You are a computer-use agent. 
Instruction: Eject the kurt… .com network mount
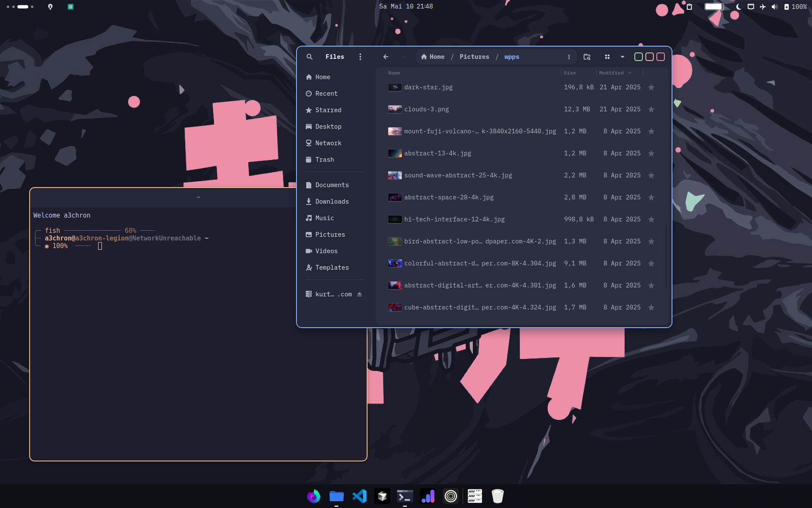(x=359, y=294)
